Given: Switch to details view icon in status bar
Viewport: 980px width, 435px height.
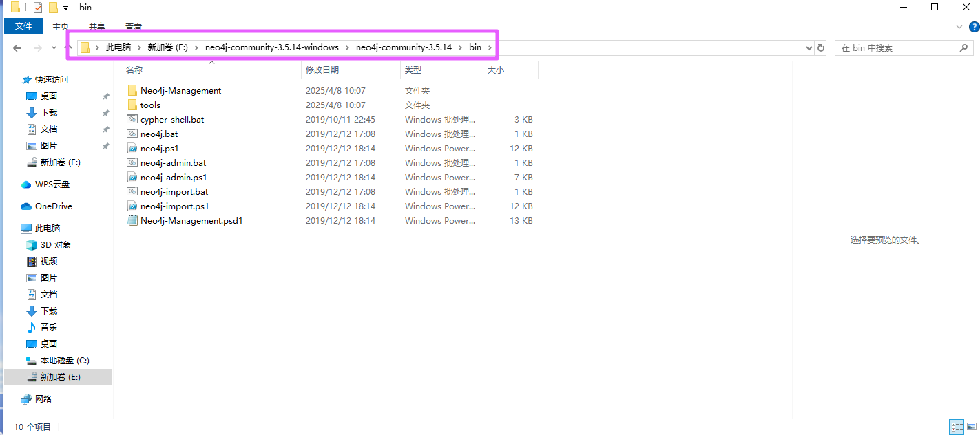Looking at the screenshot, I should [957, 427].
